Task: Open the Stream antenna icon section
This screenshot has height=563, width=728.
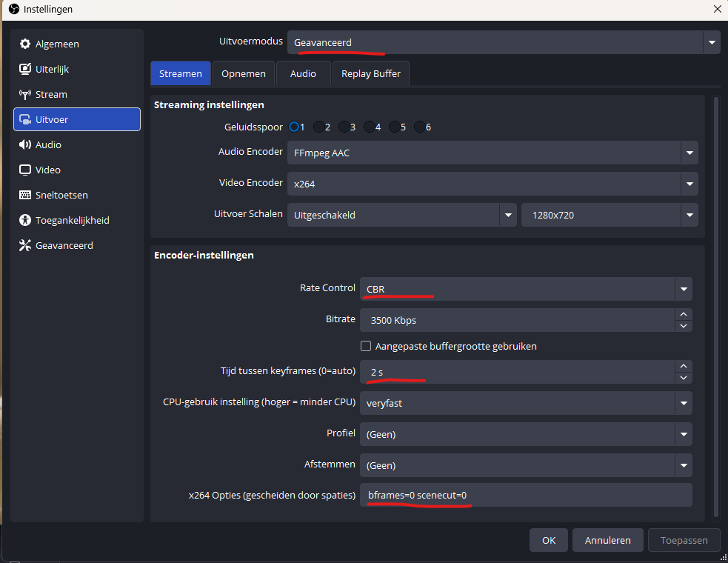Action: pos(25,95)
